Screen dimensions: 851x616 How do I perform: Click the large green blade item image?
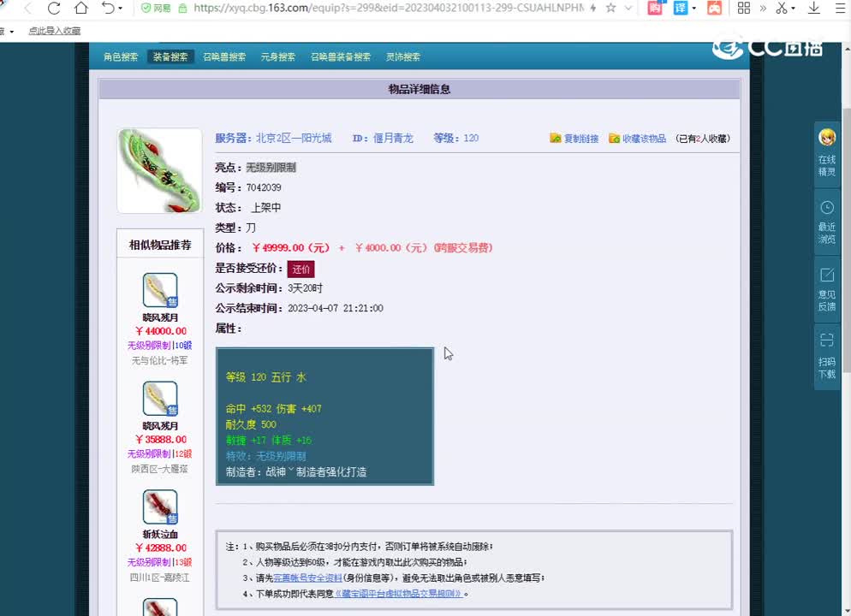click(159, 171)
